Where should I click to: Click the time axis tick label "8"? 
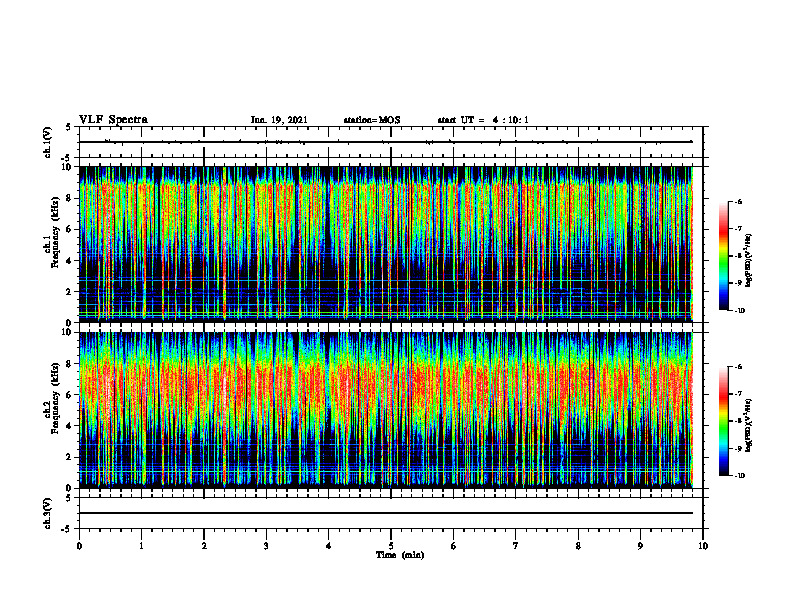(x=578, y=546)
